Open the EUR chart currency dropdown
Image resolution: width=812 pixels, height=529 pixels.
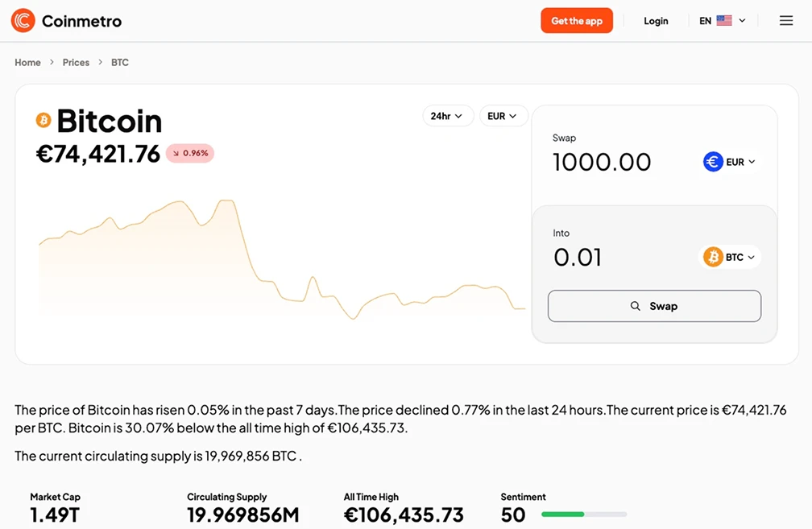point(503,115)
